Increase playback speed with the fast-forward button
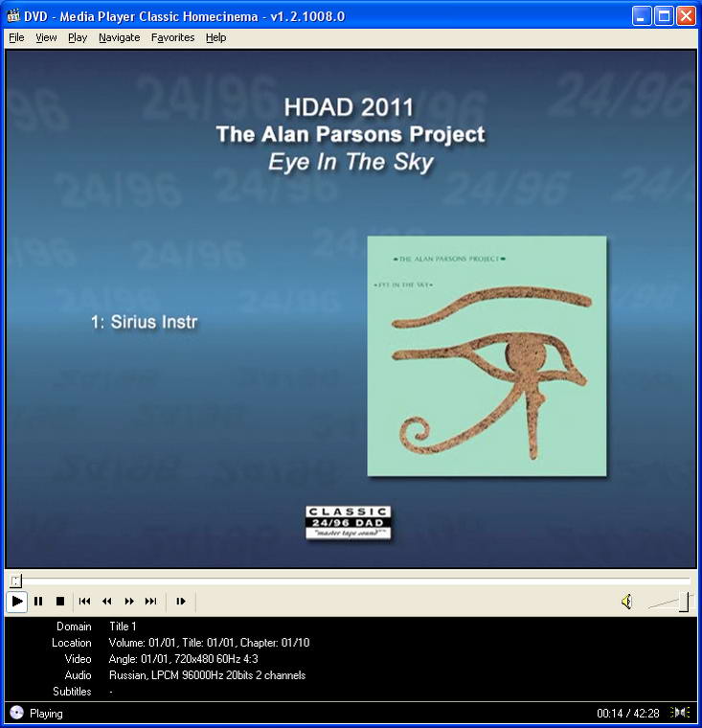Image resolution: width=702 pixels, height=728 pixels. point(129,602)
